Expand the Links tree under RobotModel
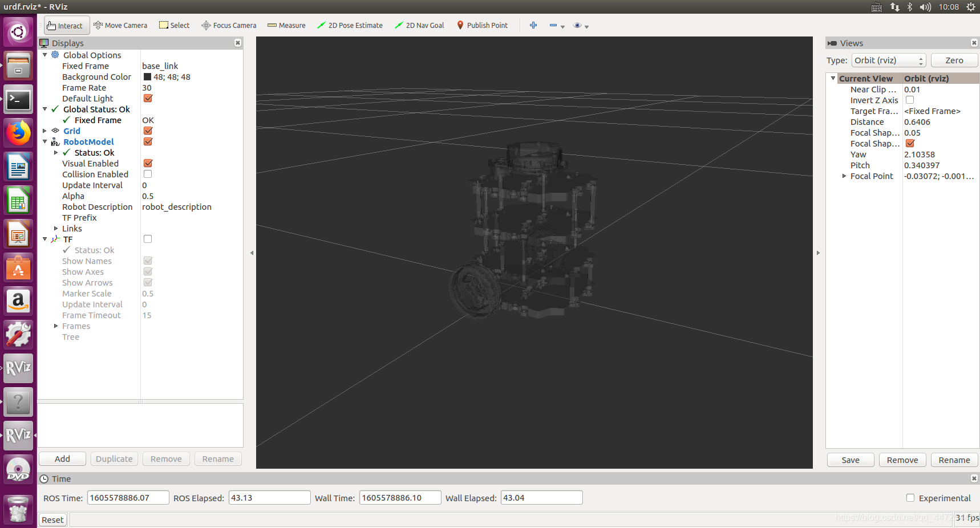Viewport: 980px width, 528px height. click(x=56, y=228)
